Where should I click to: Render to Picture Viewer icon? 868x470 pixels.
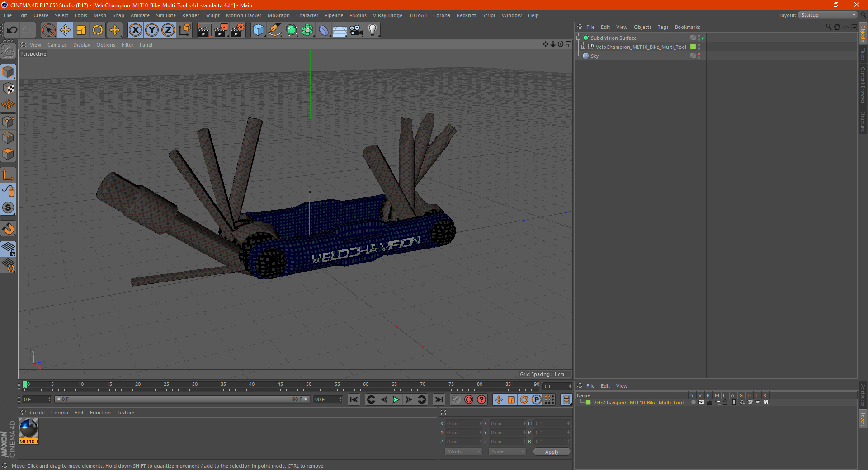(x=221, y=30)
